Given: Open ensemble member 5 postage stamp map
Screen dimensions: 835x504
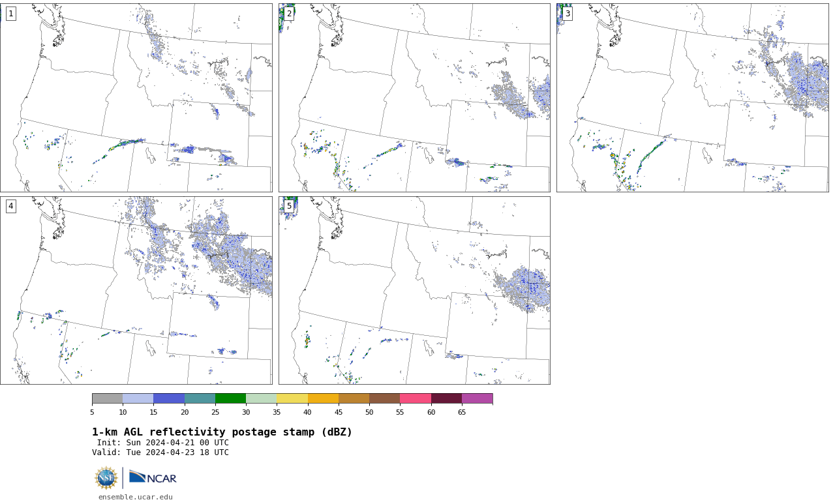Looking at the screenshot, I should (x=414, y=290).
